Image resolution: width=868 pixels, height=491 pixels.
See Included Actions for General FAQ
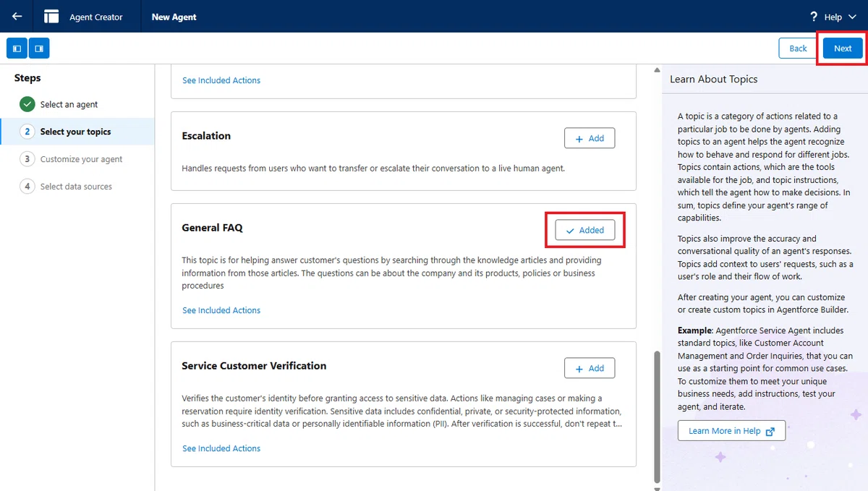coord(221,310)
